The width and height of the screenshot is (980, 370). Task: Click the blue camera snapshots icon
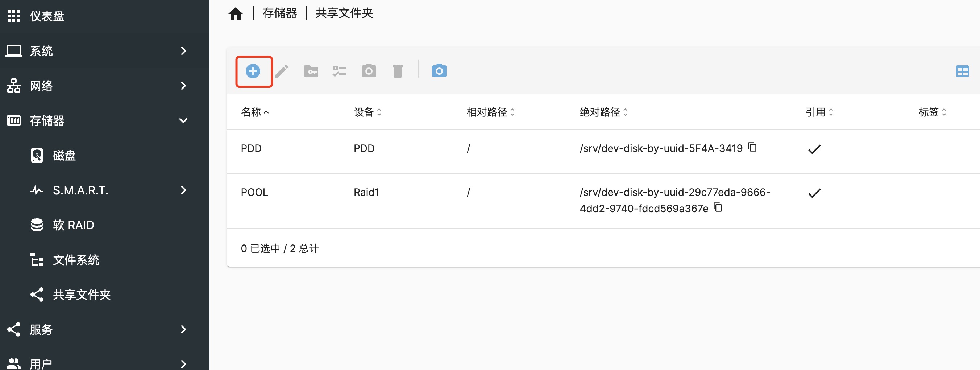pyautogui.click(x=439, y=71)
